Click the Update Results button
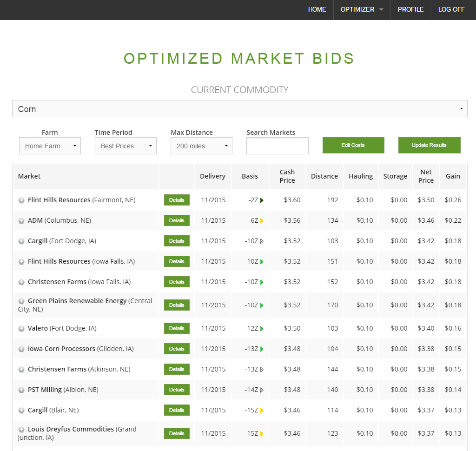The image size is (476, 451). click(x=429, y=145)
